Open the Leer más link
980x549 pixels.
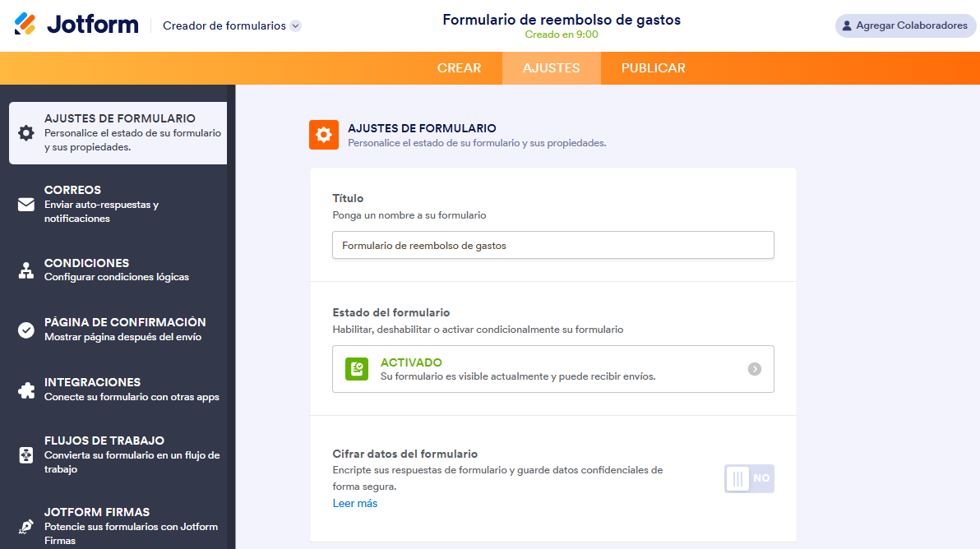355,503
